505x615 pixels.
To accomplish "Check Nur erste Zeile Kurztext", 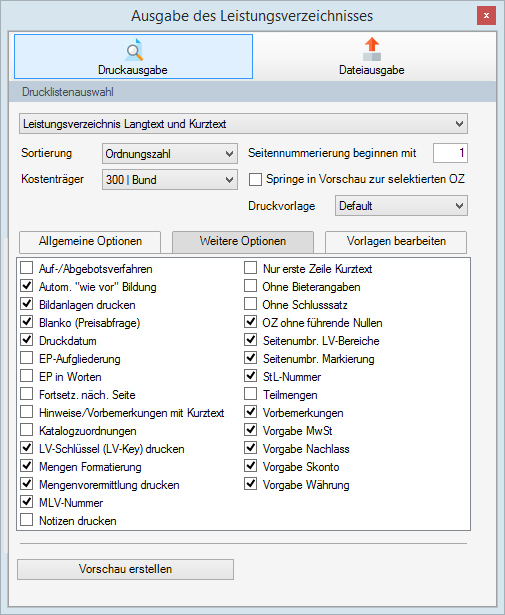I will pyautogui.click(x=251, y=268).
